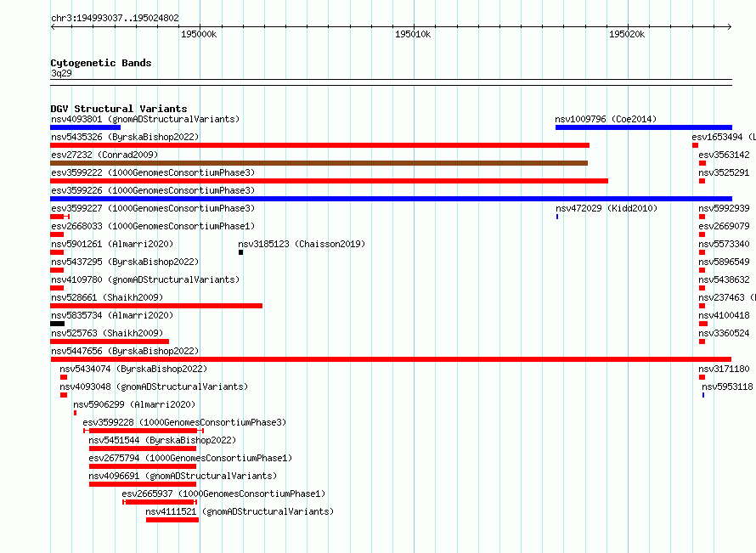This screenshot has height=553, width=756.
Task: Select nsv4111521 gnomADStructuralVariants label
Action: [x=240, y=511]
